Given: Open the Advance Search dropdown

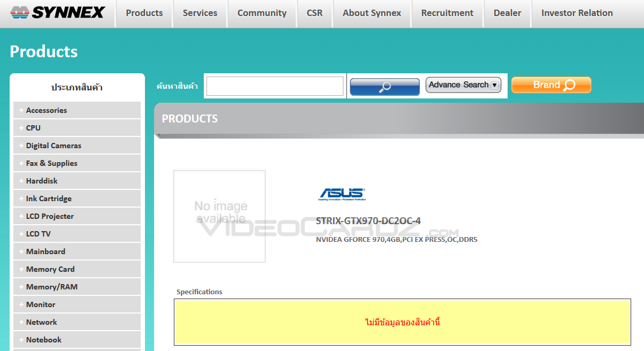Looking at the screenshot, I should pyautogui.click(x=463, y=85).
